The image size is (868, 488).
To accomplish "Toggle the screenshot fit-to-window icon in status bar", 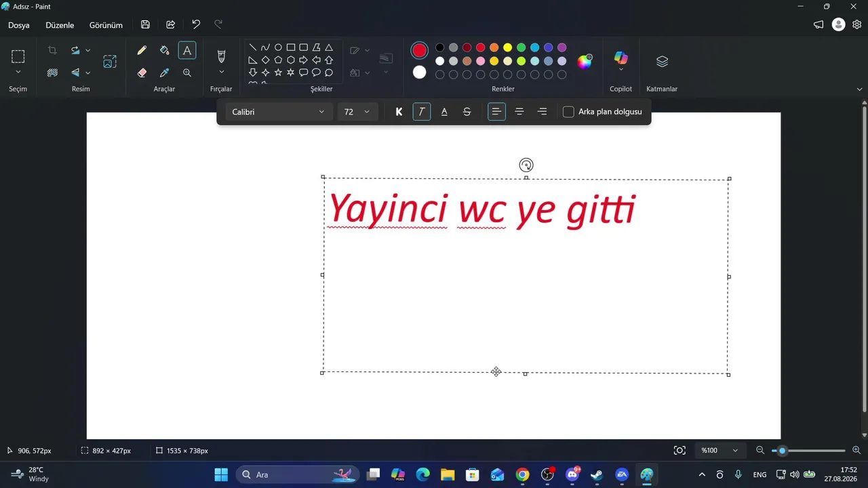I will point(679,450).
